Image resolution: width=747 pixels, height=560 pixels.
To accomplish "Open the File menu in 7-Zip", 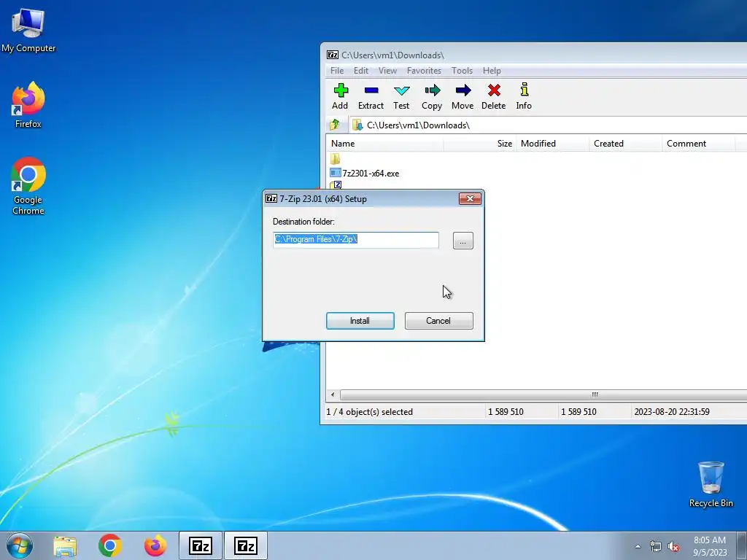I will 337,71.
